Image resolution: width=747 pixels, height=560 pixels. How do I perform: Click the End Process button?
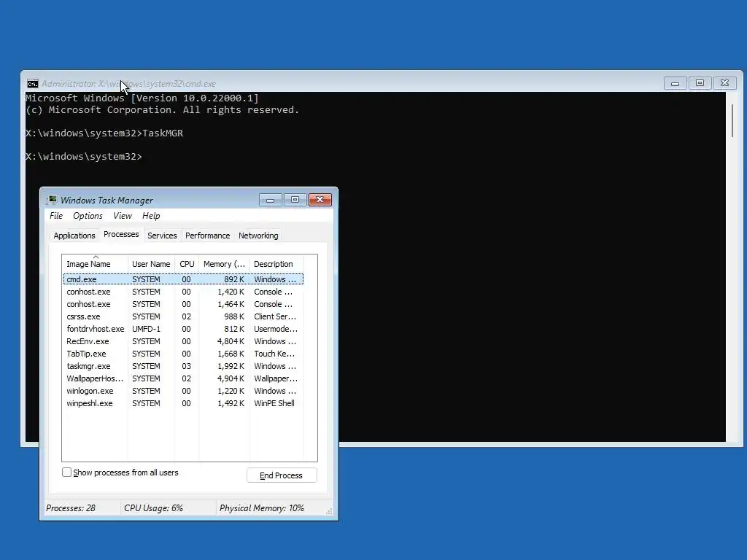point(282,475)
